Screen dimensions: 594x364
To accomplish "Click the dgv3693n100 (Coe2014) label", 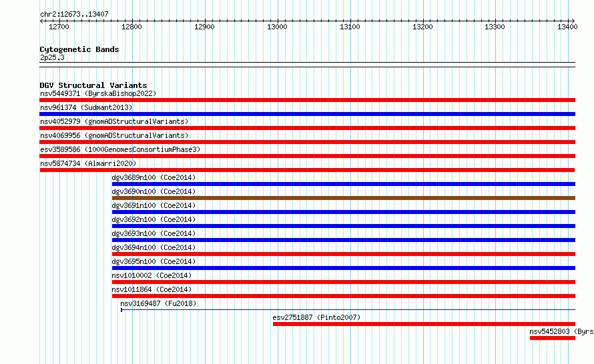I will point(154,233).
